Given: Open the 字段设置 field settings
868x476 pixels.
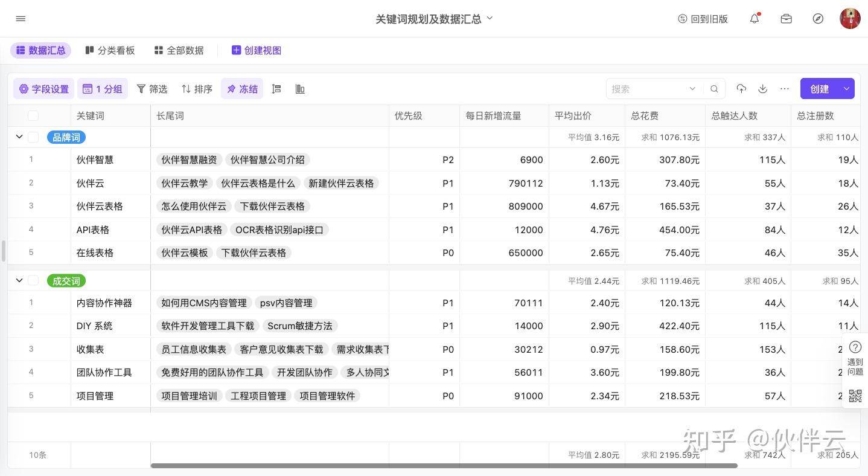Looking at the screenshot, I should point(44,89).
